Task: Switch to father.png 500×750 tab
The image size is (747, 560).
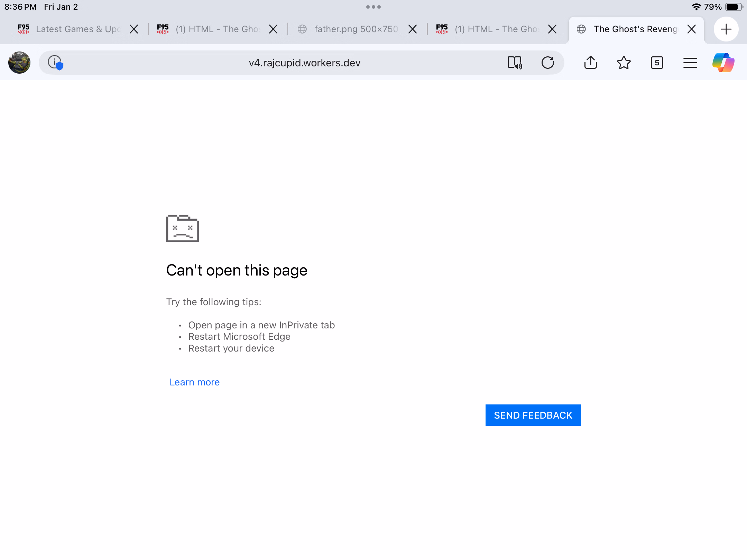Action: click(356, 29)
